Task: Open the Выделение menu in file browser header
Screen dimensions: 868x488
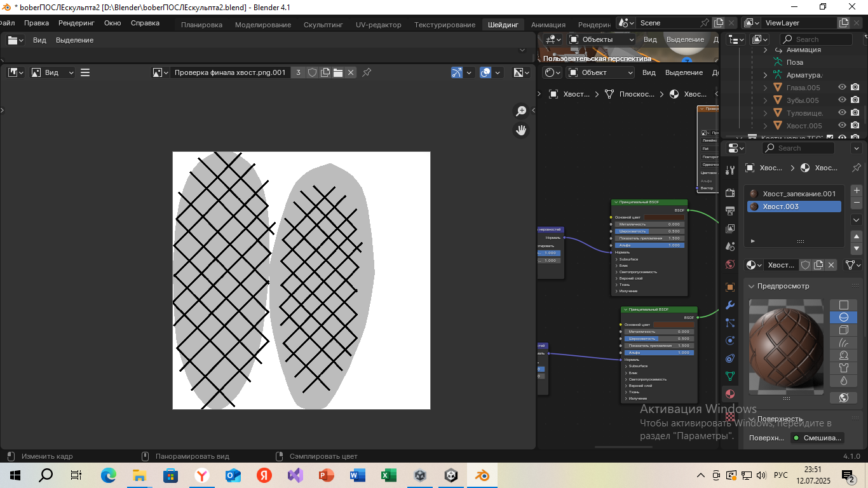Action: (74, 40)
